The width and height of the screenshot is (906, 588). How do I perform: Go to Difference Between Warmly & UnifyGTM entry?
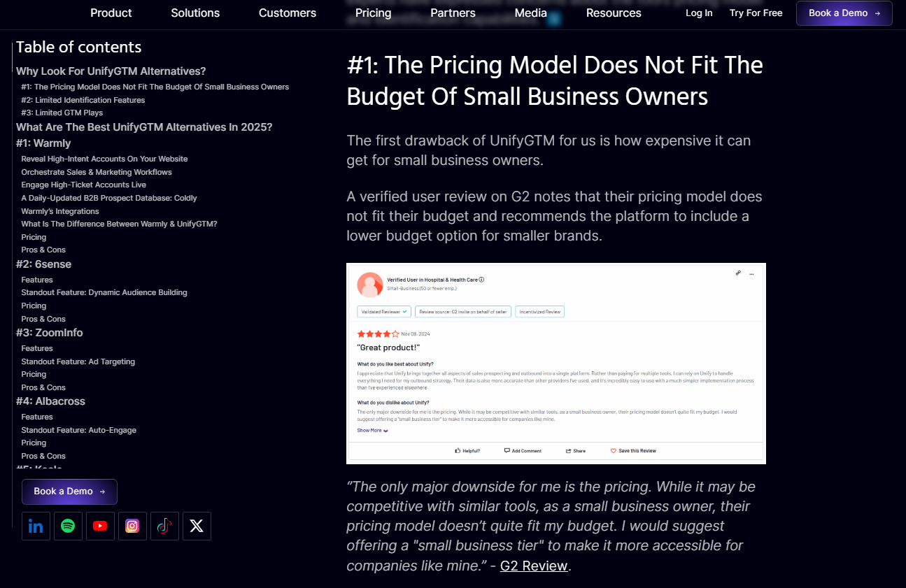(119, 224)
